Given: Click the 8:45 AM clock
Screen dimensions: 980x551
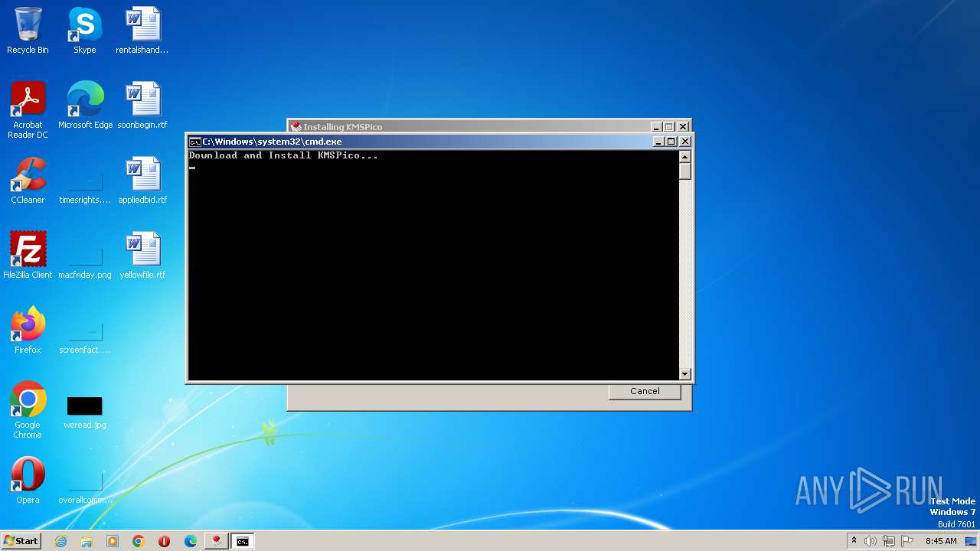Looking at the screenshot, I should pyautogui.click(x=941, y=541).
